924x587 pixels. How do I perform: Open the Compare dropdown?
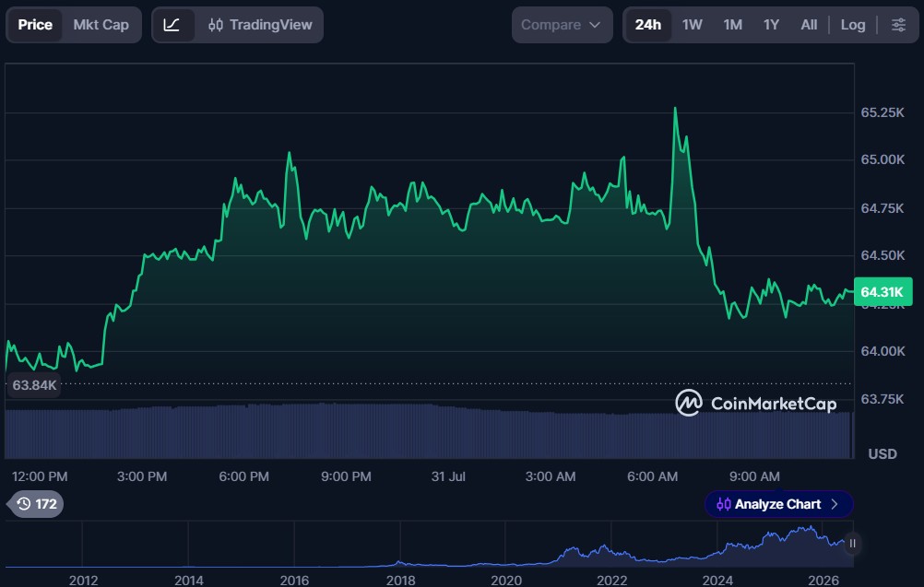click(x=563, y=25)
